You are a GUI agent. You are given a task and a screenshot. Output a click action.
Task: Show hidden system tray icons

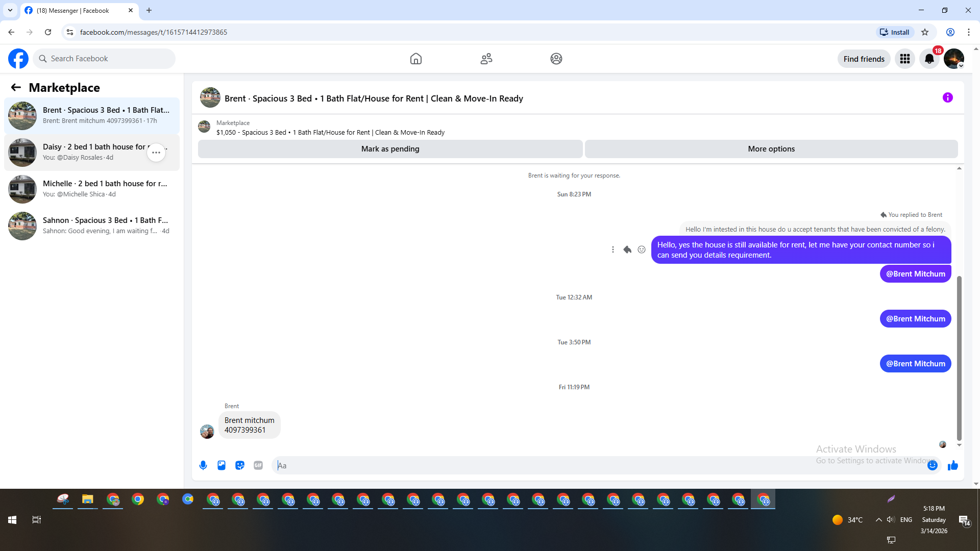coord(878,520)
